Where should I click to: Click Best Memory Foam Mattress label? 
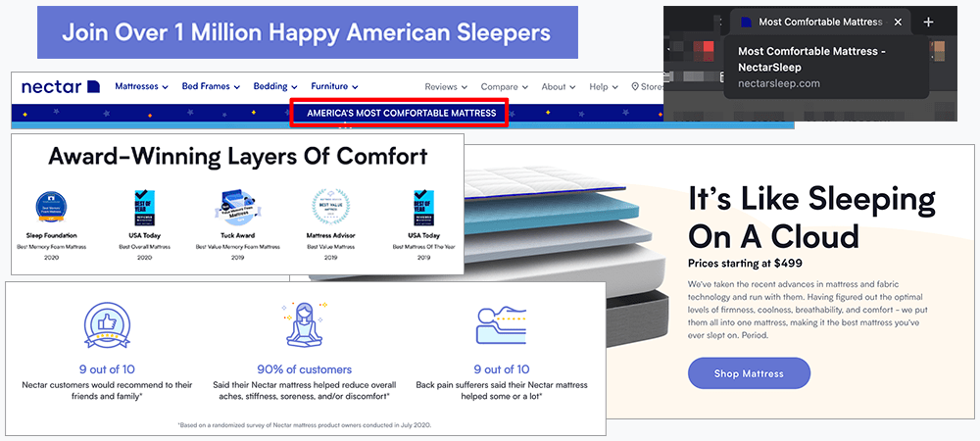(51, 247)
